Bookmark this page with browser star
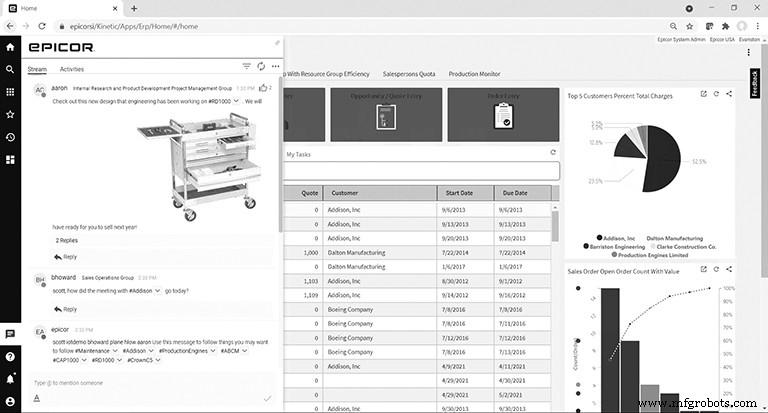This screenshot has width=768, height=413. click(690, 26)
